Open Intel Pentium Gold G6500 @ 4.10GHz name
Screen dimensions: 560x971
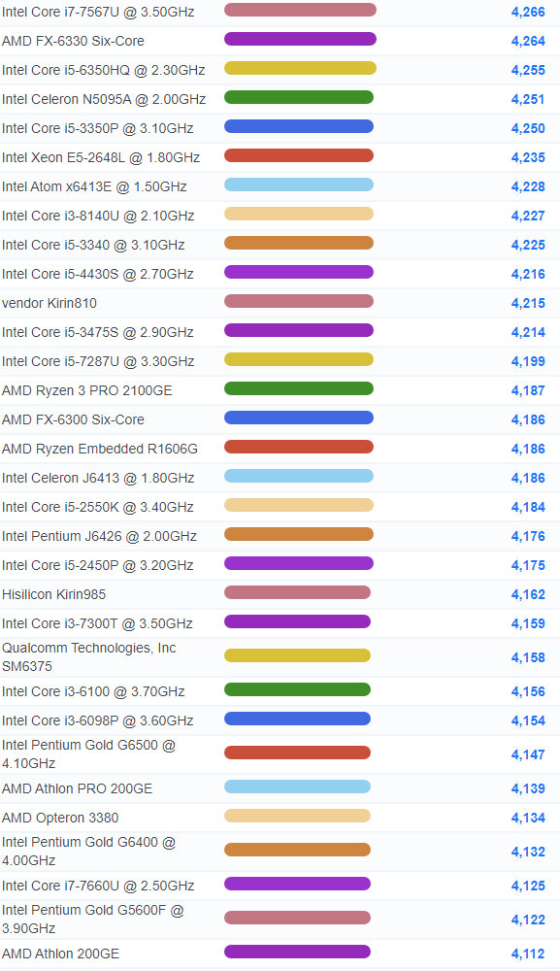[88, 754]
